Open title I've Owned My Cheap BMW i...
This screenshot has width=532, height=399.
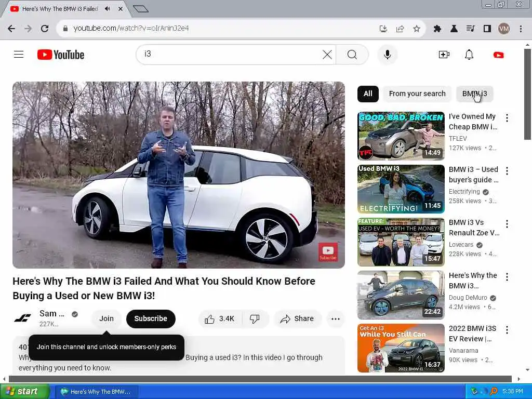(473, 122)
